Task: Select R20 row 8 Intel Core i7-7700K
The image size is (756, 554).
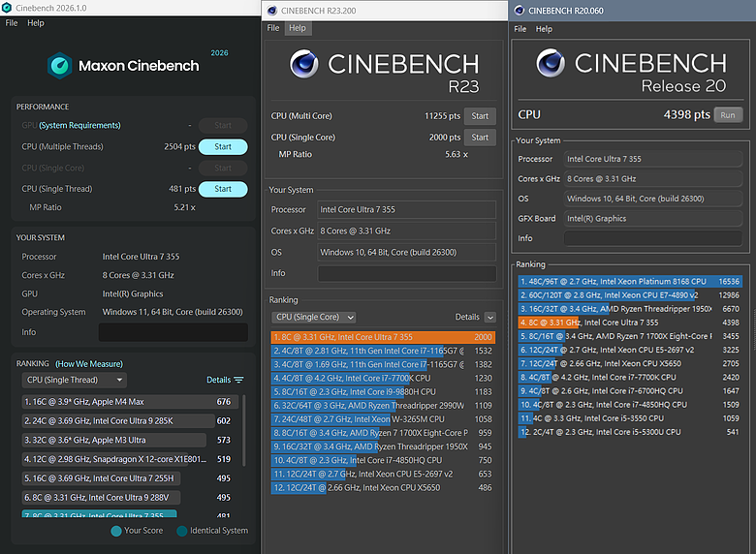Action: [630, 377]
